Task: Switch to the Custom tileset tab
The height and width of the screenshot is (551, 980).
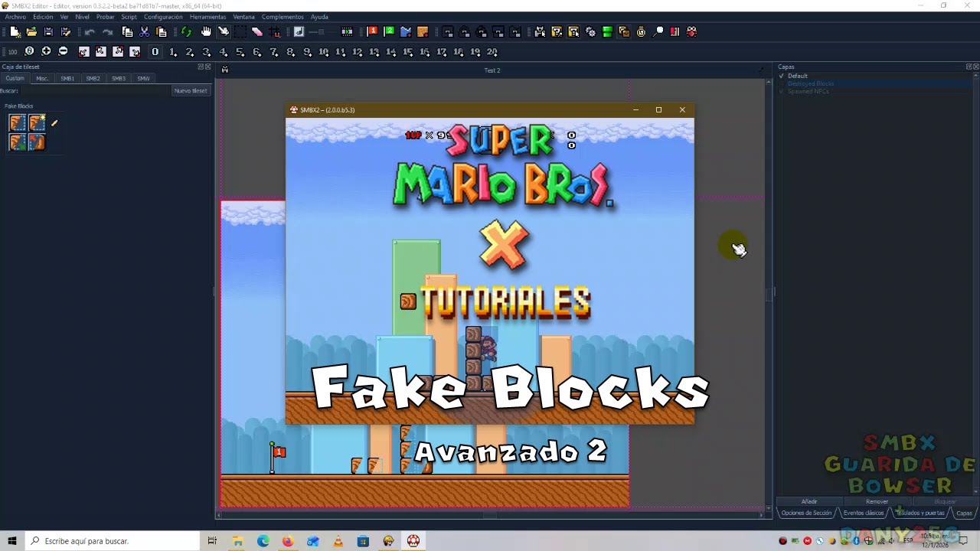Action: tap(15, 78)
